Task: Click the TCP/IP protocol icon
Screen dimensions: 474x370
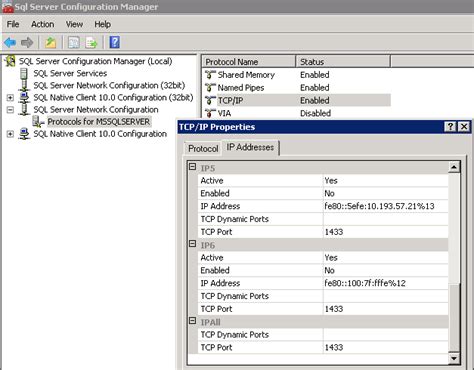Action: [x=210, y=100]
